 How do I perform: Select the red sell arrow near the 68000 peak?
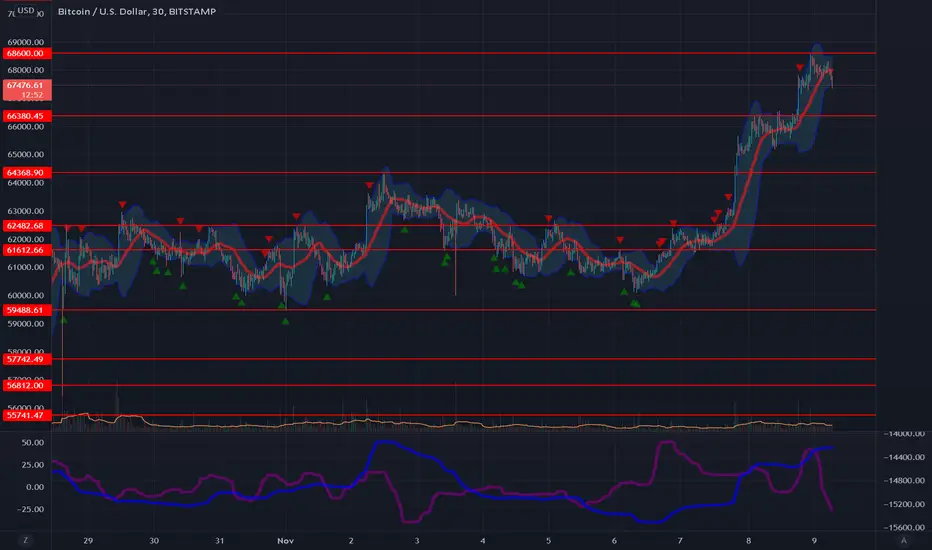coord(799,68)
